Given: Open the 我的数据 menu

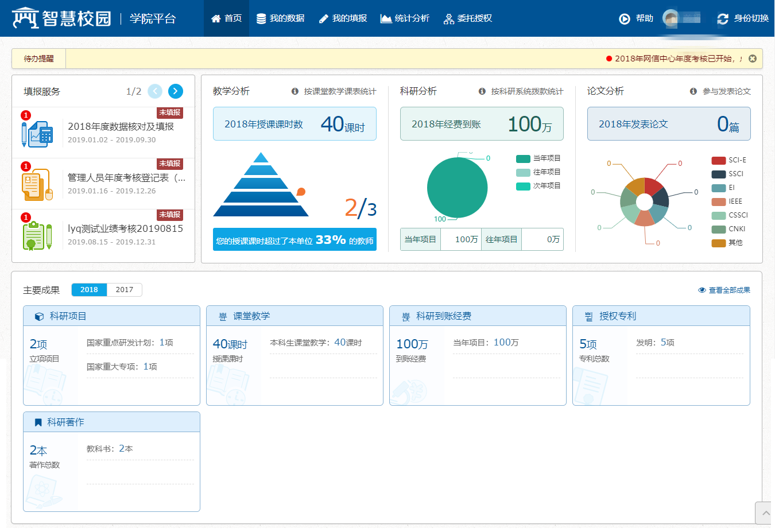Looking at the screenshot, I should (x=280, y=18).
